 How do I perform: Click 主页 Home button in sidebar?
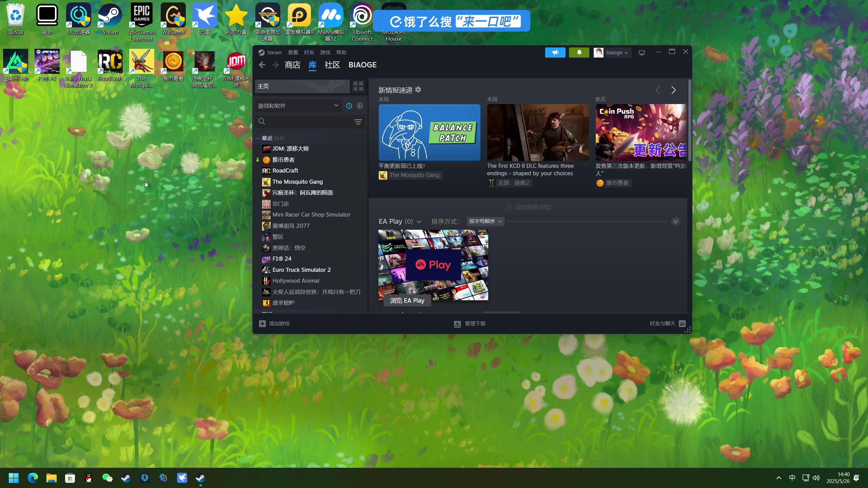click(302, 86)
